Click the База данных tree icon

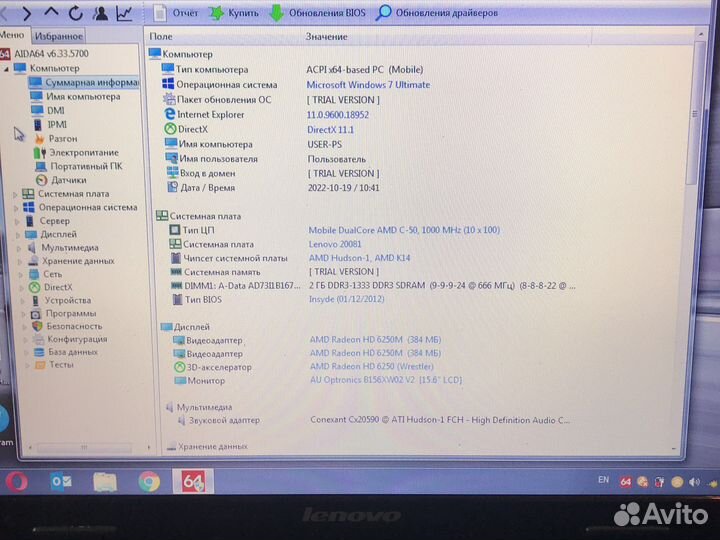click(x=39, y=352)
